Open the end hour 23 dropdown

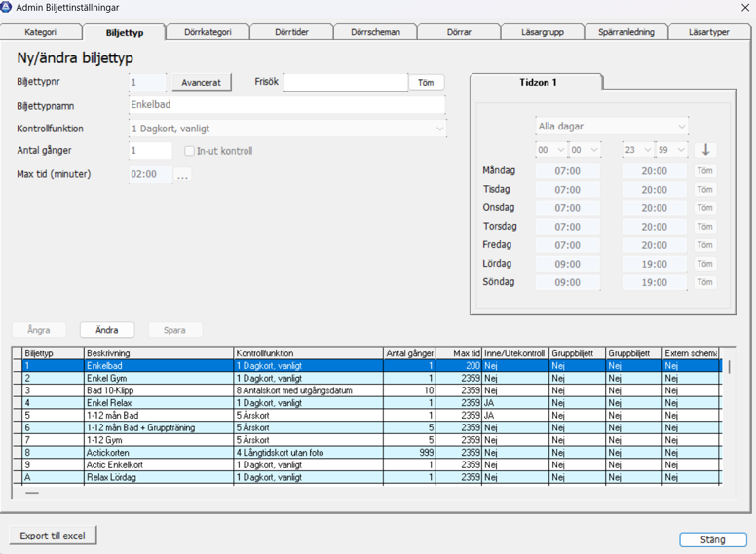637,150
